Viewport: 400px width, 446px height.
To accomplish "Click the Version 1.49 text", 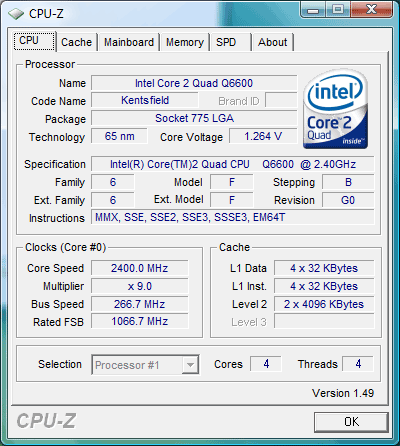I will pos(343,393).
